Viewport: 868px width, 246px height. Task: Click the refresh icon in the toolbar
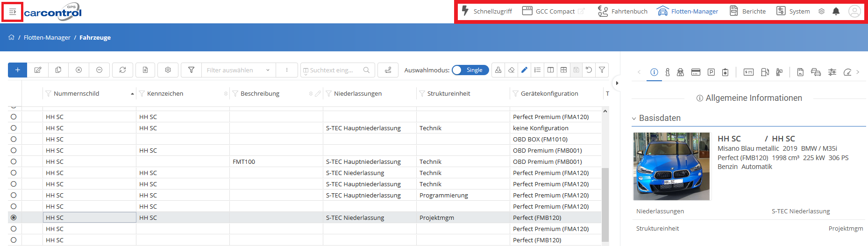click(x=122, y=70)
